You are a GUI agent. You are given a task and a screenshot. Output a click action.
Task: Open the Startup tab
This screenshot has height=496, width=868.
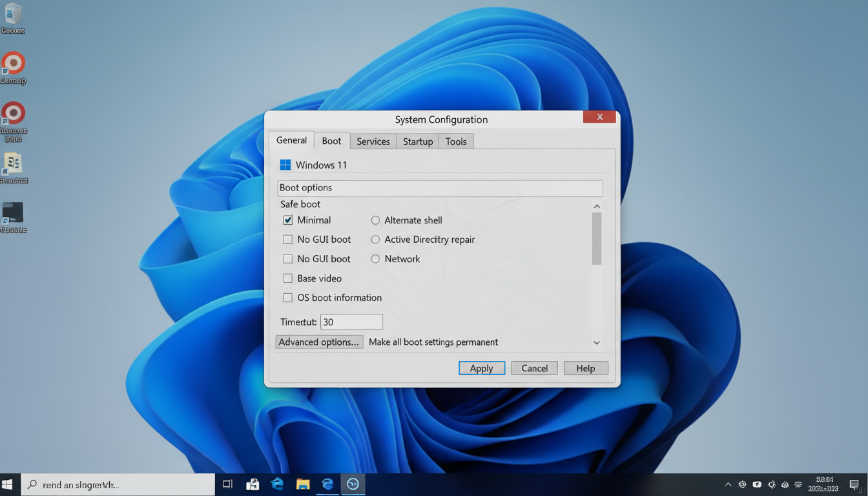click(417, 141)
